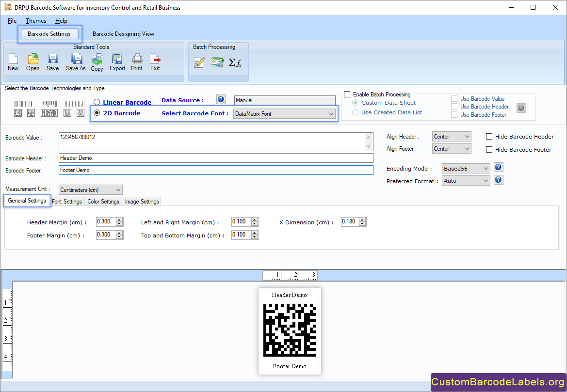Open the Font Settings tab
The width and height of the screenshot is (567, 392).
click(x=67, y=202)
